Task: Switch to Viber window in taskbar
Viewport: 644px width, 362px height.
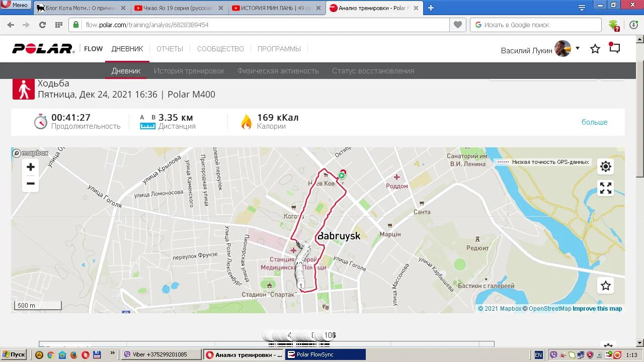Action: (162, 354)
